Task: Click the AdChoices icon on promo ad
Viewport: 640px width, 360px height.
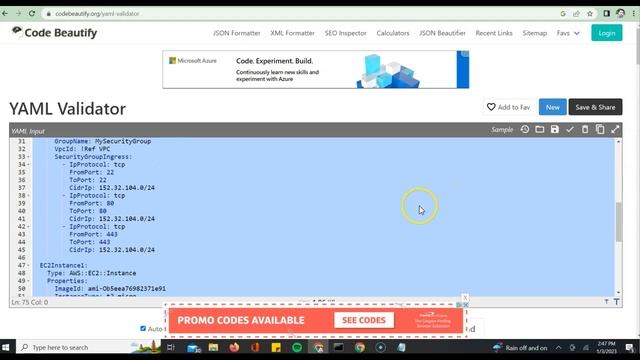Action: pyautogui.click(x=459, y=304)
